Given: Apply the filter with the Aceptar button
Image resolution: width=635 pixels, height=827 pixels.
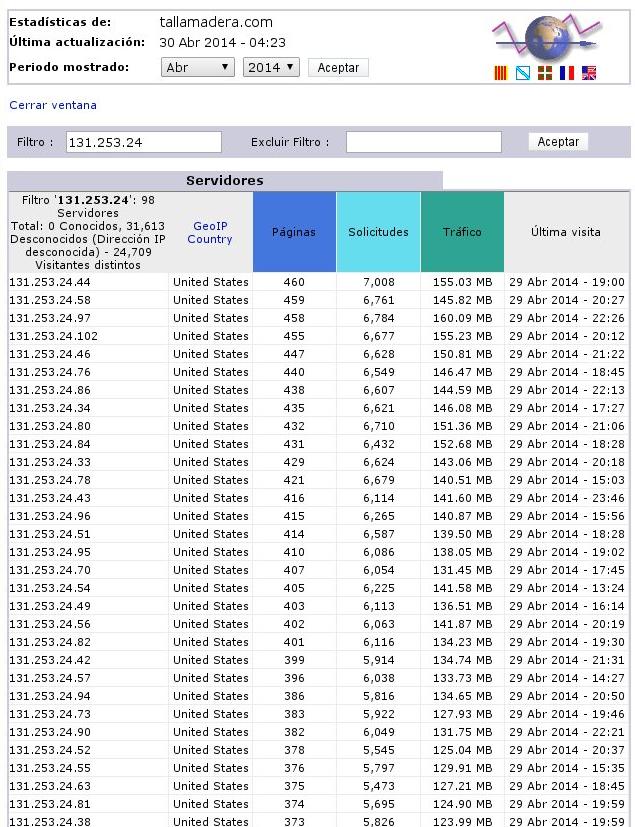Looking at the screenshot, I should (558, 141).
